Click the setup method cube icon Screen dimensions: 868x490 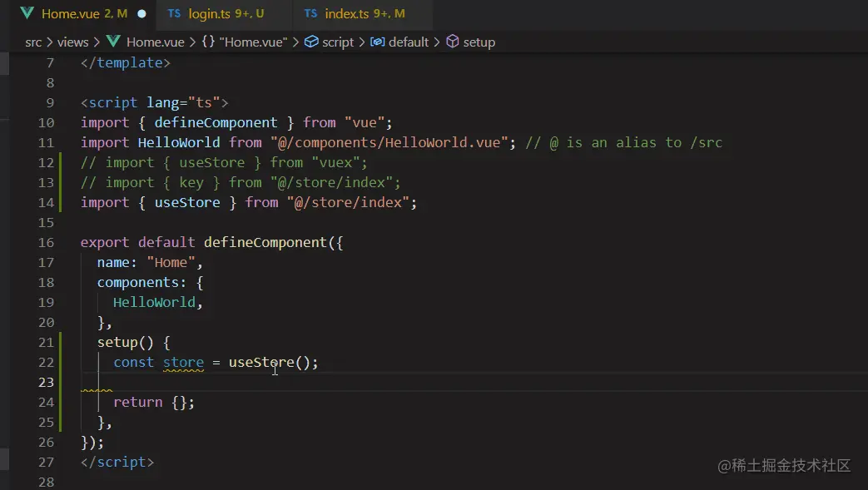tap(452, 42)
